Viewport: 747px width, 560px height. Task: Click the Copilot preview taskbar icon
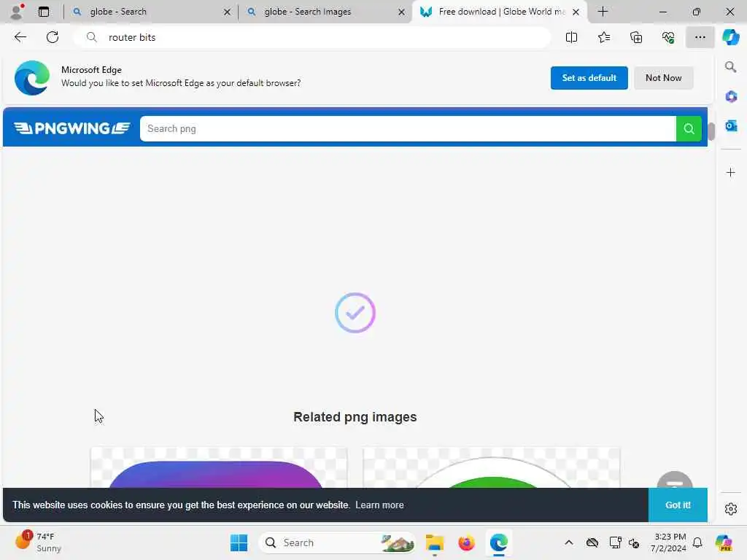coord(724,542)
